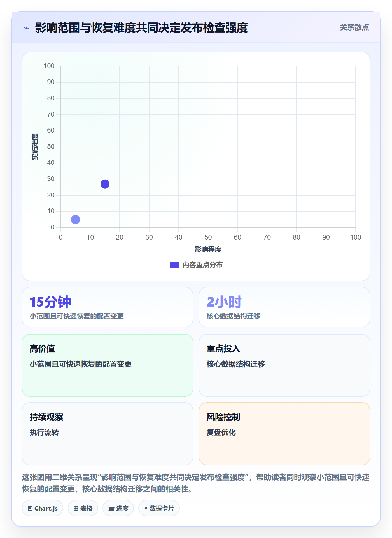
Task: Open the 2小时 data card
Action: pyautogui.click(x=284, y=307)
